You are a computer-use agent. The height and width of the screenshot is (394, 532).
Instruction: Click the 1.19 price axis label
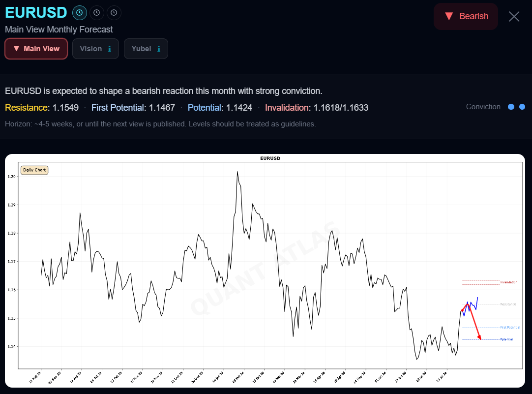click(x=11, y=205)
